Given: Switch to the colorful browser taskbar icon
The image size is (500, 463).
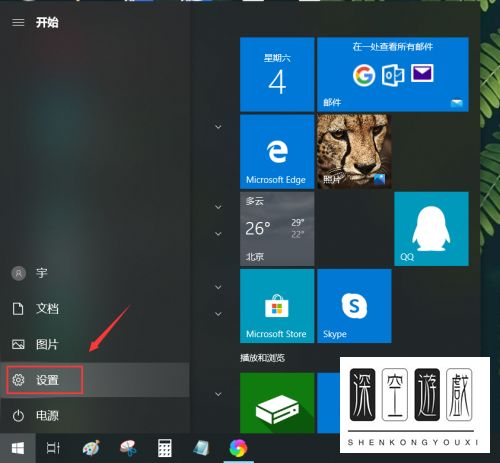Looking at the screenshot, I should click(238, 448).
